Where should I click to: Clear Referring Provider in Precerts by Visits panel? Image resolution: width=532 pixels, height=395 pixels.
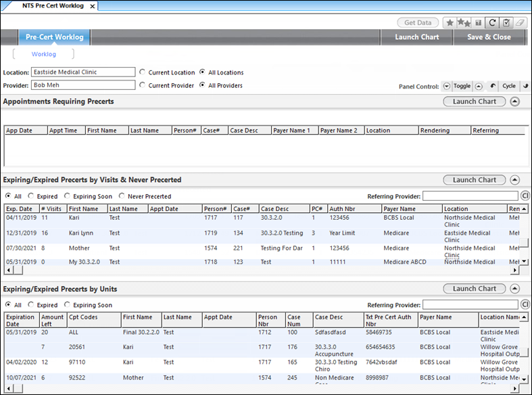click(x=525, y=195)
